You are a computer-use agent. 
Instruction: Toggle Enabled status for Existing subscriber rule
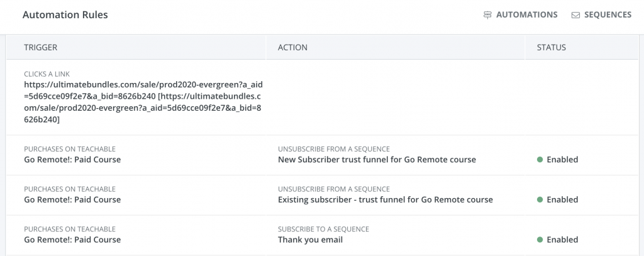[x=562, y=200]
